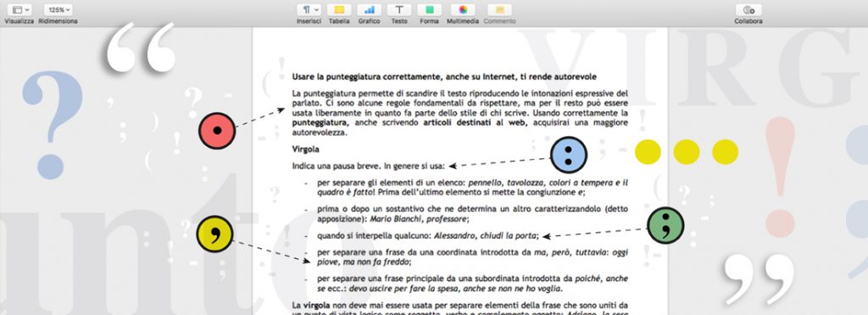Open the Multimedia media browser

463,9
